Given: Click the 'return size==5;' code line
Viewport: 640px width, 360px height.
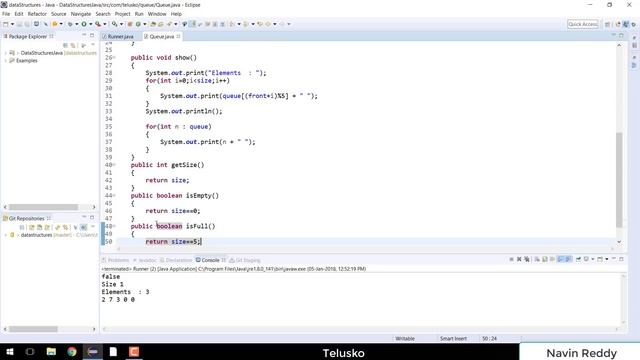Looking at the screenshot, I should [173, 242].
